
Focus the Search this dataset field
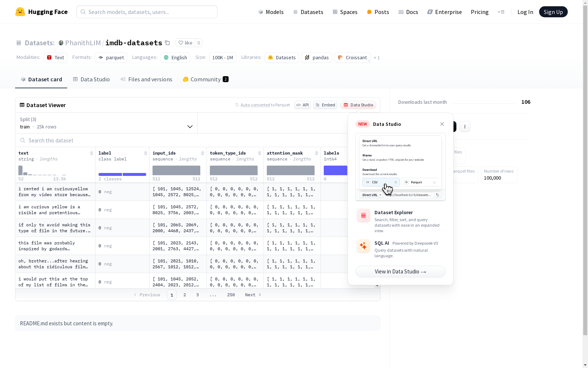coord(198,140)
